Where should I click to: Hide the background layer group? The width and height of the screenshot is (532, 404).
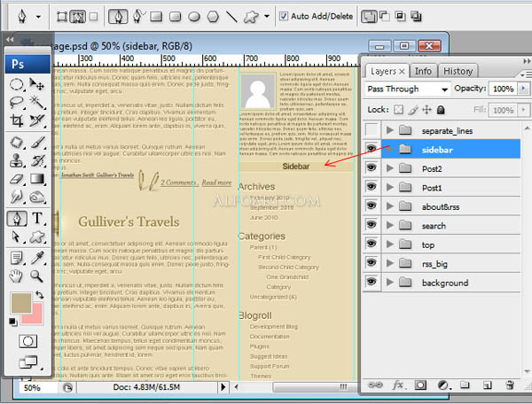tap(372, 282)
